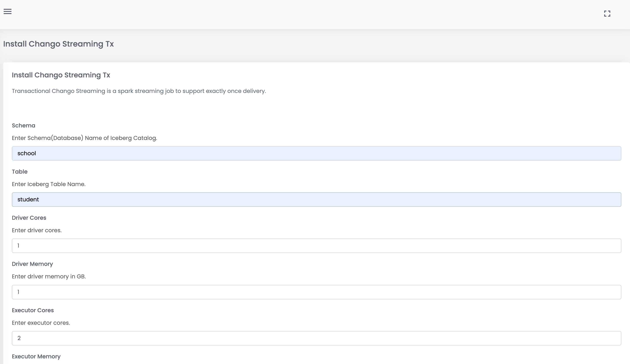Click the Schema field label
This screenshot has width=630, height=364.
click(x=24, y=126)
